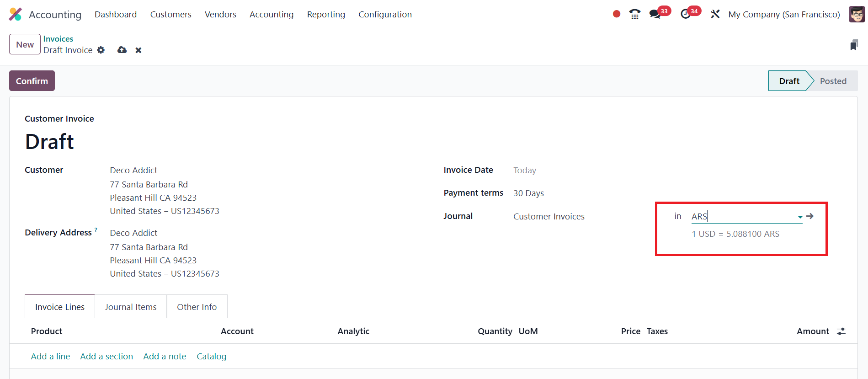Click the Odoo Accounting app logo
Image resolution: width=868 pixels, height=379 pixels.
(x=15, y=14)
